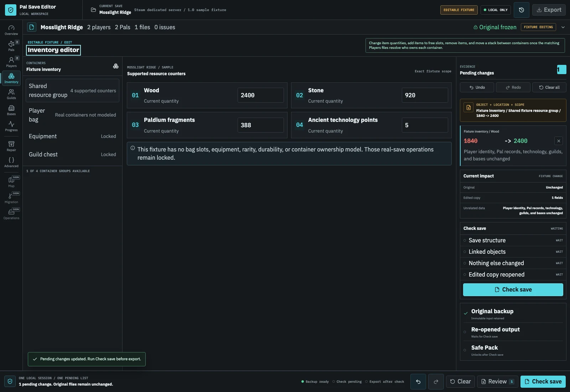The width and height of the screenshot is (570, 392).
Task: Open the Bases sidebar section
Action: tap(11, 110)
